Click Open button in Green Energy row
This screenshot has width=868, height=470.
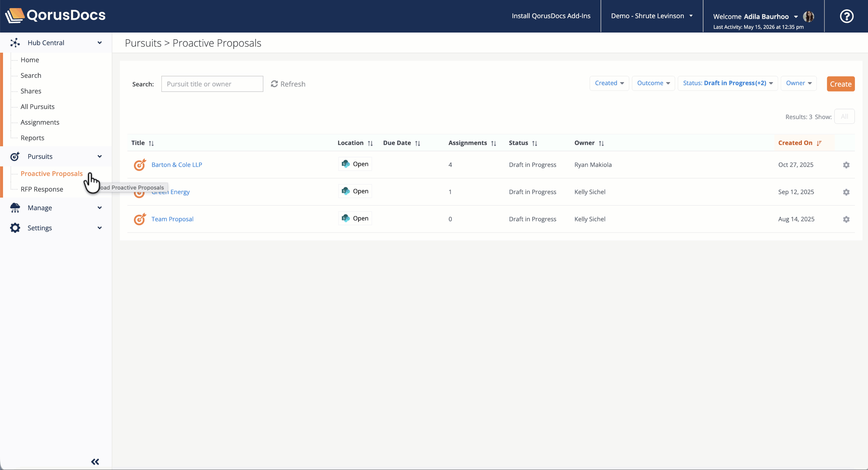pos(355,191)
